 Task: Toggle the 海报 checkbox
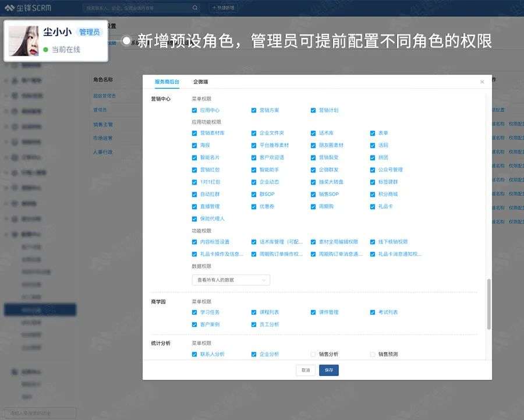pyautogui.click(x=194, y=146)
